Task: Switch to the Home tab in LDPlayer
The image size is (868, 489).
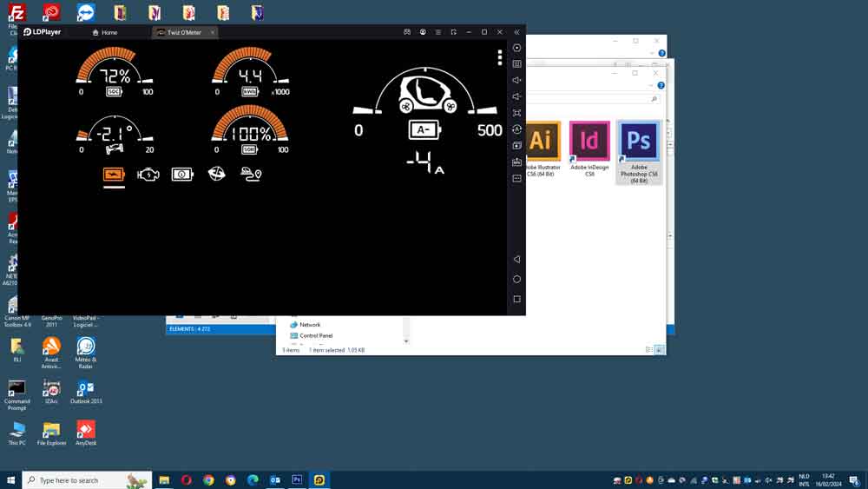Action: tap(104, 32)
